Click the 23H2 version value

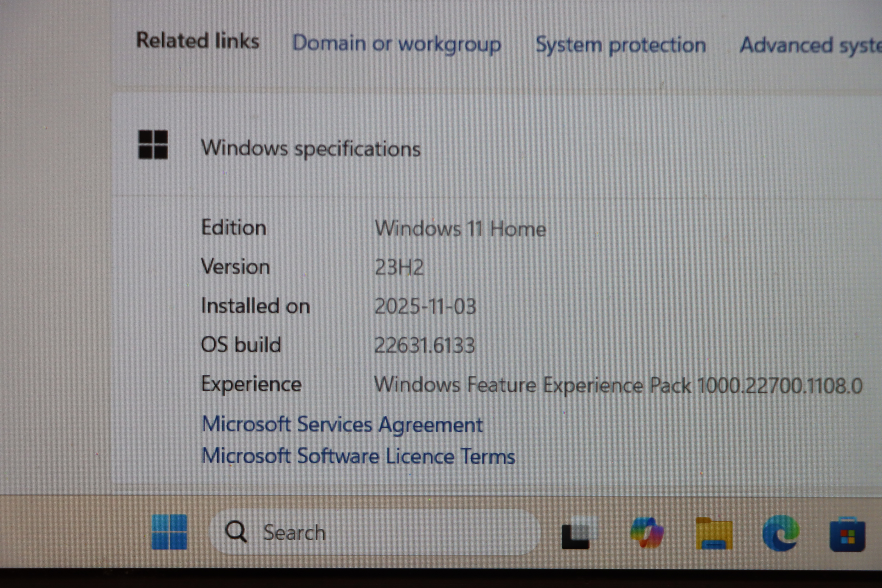pos(399,267)
